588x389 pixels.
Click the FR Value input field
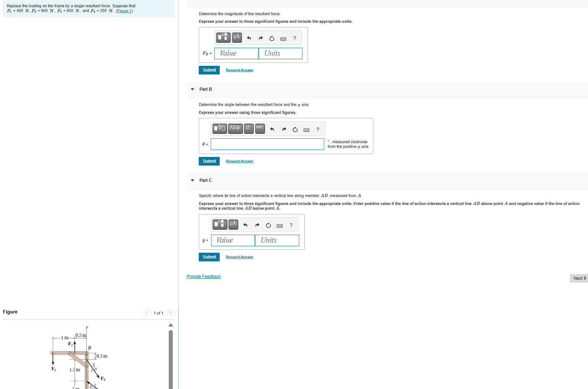pyautogui.click(x=236, y=54)
